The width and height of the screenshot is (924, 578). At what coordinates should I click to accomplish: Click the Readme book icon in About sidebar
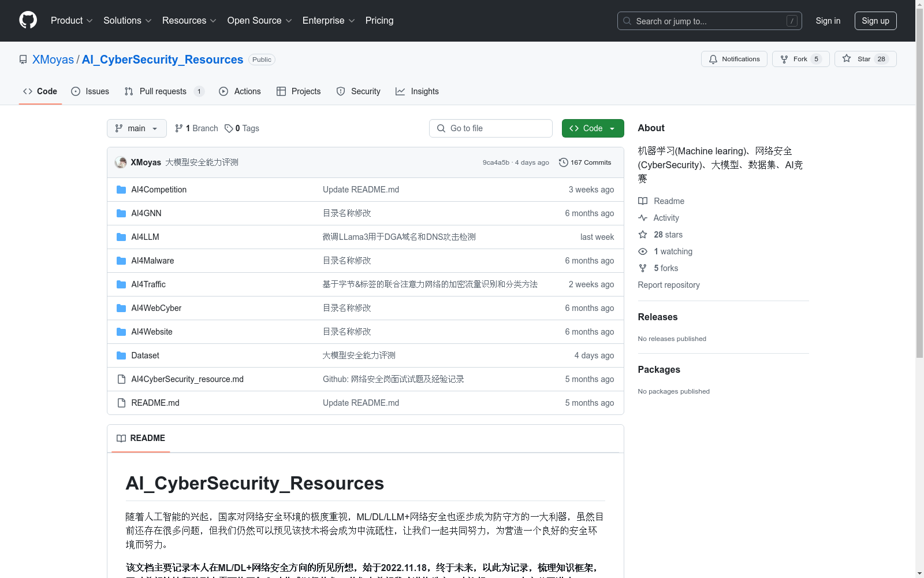642,201
